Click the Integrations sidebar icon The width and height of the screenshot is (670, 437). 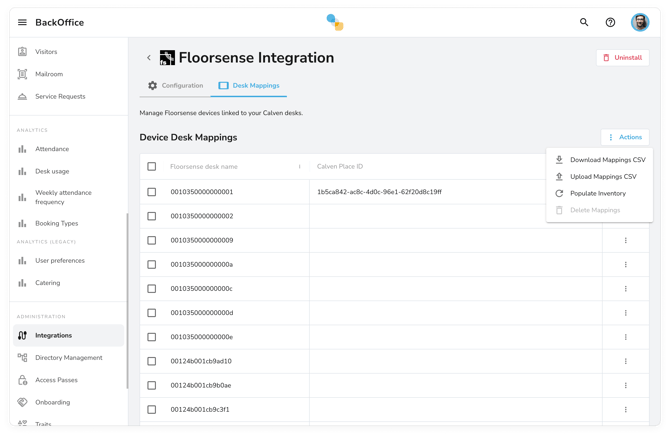pyautogui.click(x=22, y=335)
